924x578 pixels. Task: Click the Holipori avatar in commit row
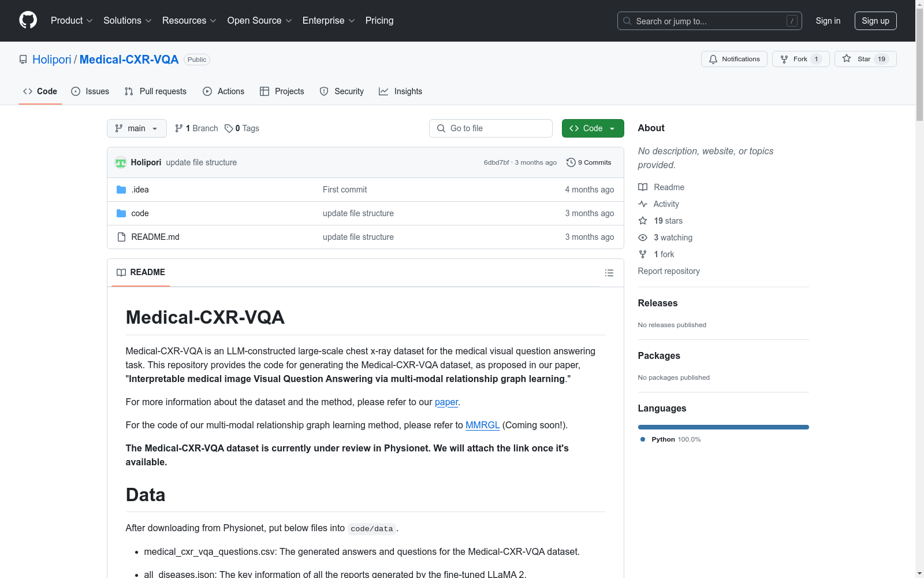121,162
